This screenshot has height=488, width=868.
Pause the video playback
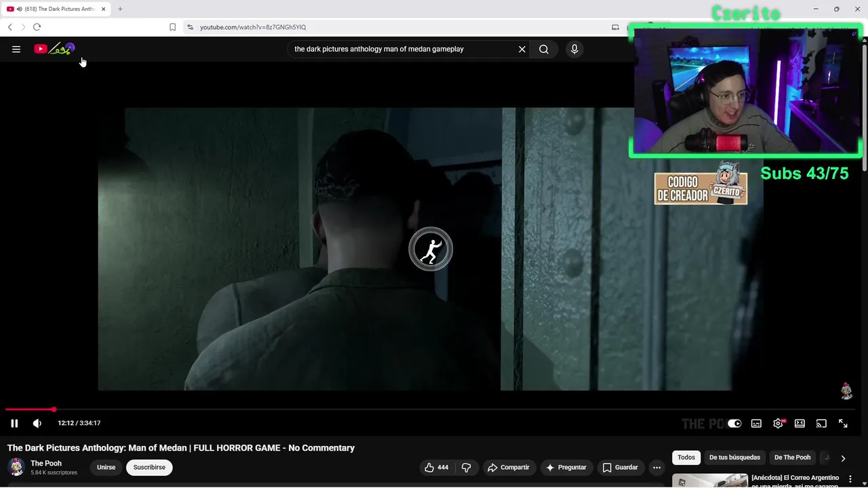click(14, 423)
